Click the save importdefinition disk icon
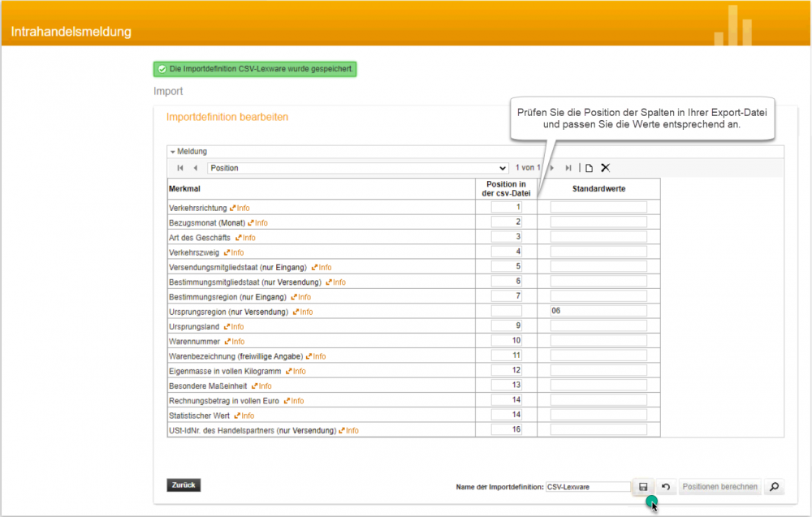Viewport: 812px width, 517px height. 643,486
